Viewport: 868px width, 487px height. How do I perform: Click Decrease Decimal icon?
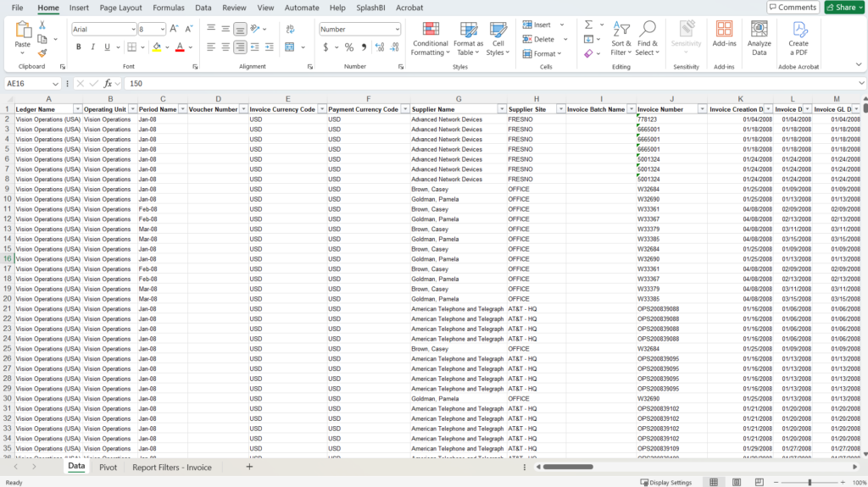click(394, 47)
